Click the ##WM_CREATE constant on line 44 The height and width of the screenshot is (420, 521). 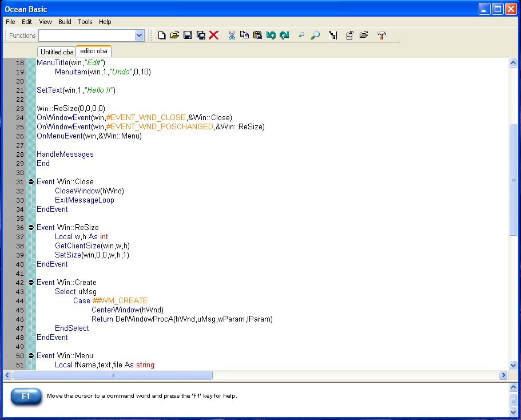(120, 301)
